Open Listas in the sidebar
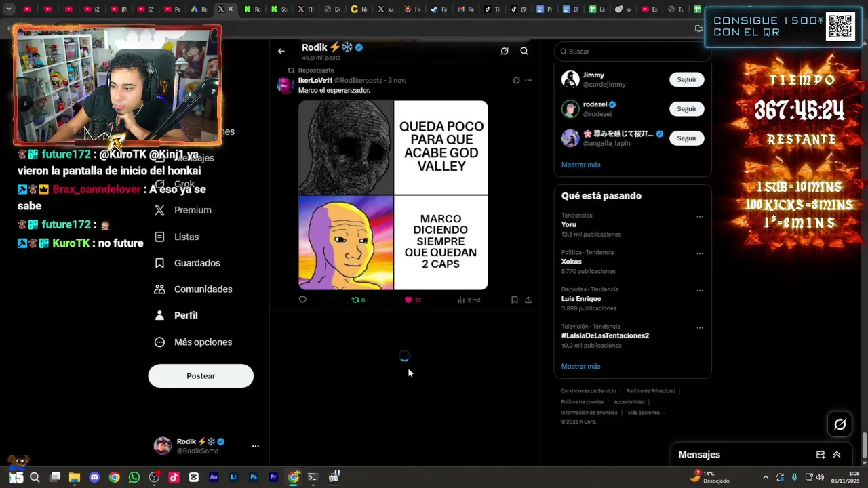This screenshot has height=488, width=868. [x=176, y=237]
